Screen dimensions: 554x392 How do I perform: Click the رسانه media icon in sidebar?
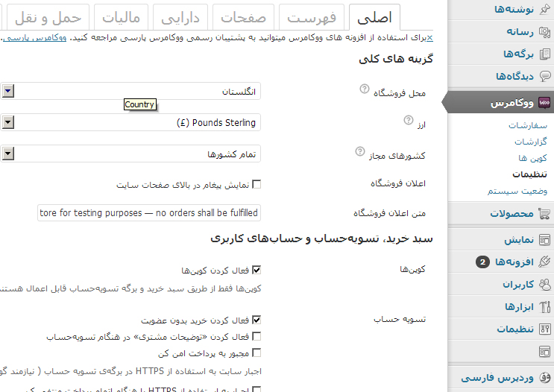click(x=545, y=32)
